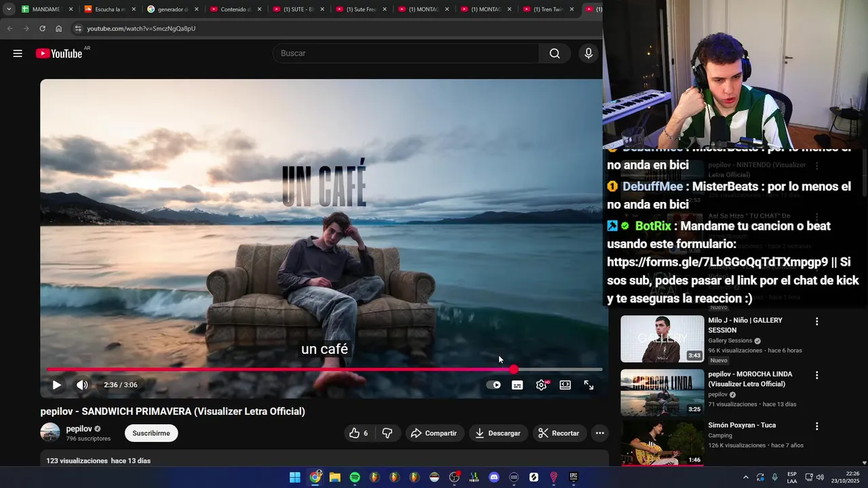Screen dimensions: 868x488
Task: Open Discord from taskbar
Action: pos(494,477)
